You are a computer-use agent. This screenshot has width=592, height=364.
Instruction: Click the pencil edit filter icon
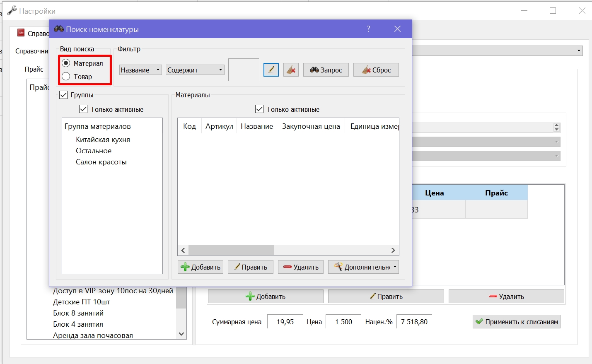(x=271, y=70)
